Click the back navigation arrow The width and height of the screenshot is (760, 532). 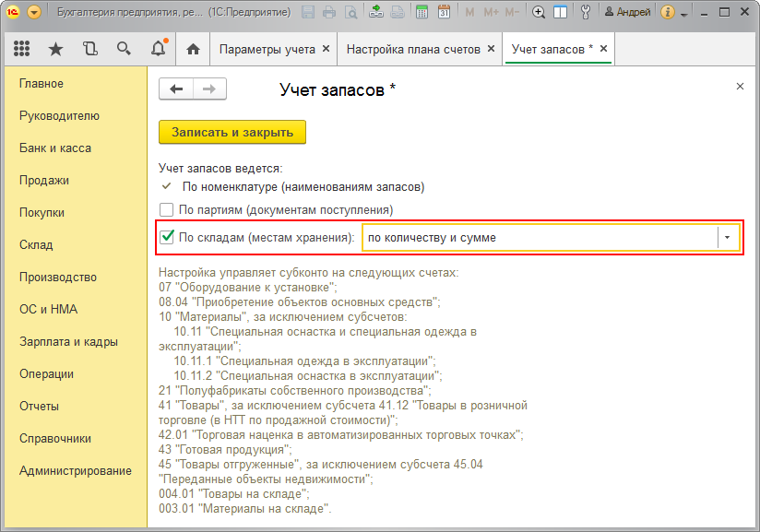[x=175, y=89]
